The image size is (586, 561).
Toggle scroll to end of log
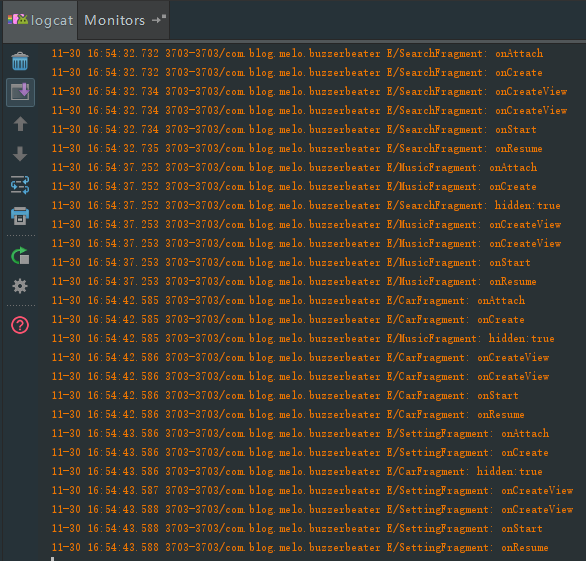pyautogui.click(x=20, y=92)
